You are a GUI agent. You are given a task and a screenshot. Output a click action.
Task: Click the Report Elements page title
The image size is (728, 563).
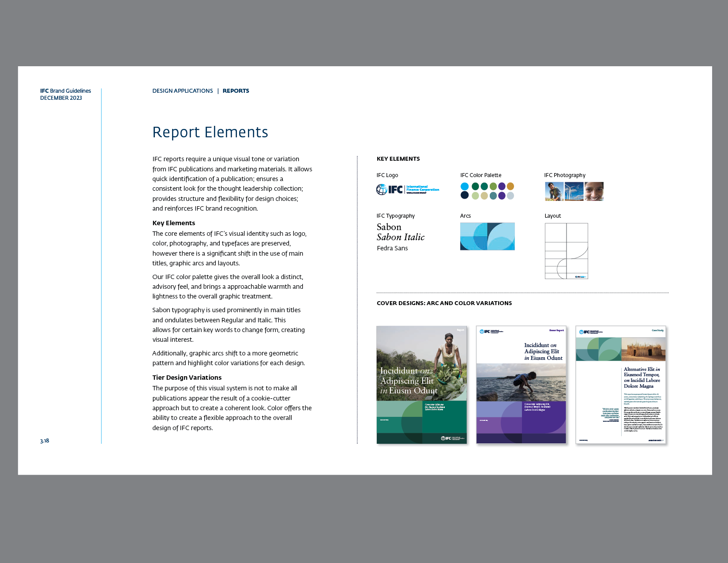click(210, 132)
